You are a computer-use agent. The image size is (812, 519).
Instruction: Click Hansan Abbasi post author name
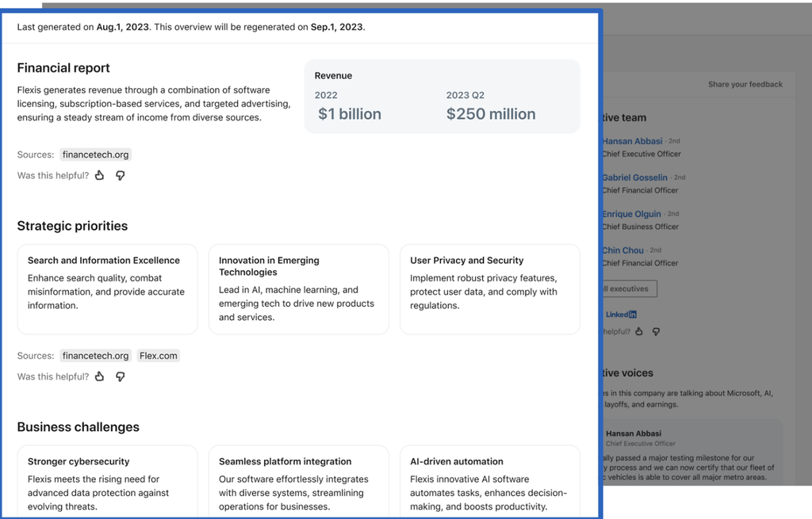[x=634, y=433]
